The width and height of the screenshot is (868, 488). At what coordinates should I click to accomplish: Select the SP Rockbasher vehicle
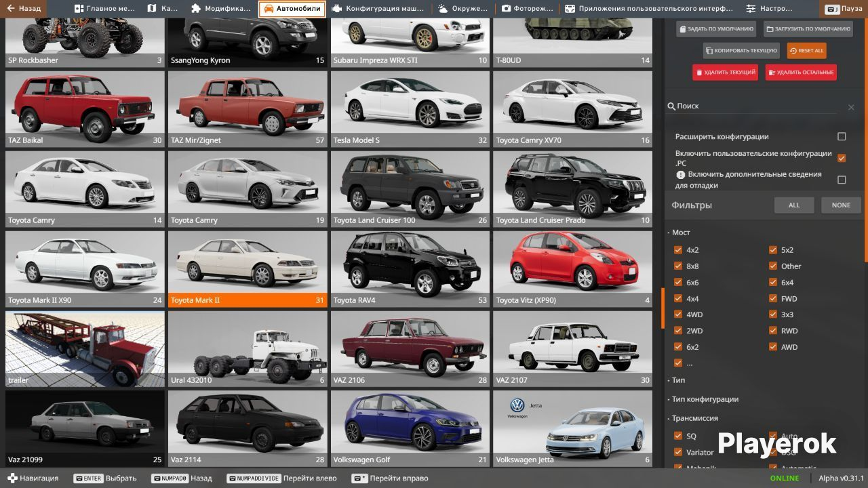click(x=85, y=42)
